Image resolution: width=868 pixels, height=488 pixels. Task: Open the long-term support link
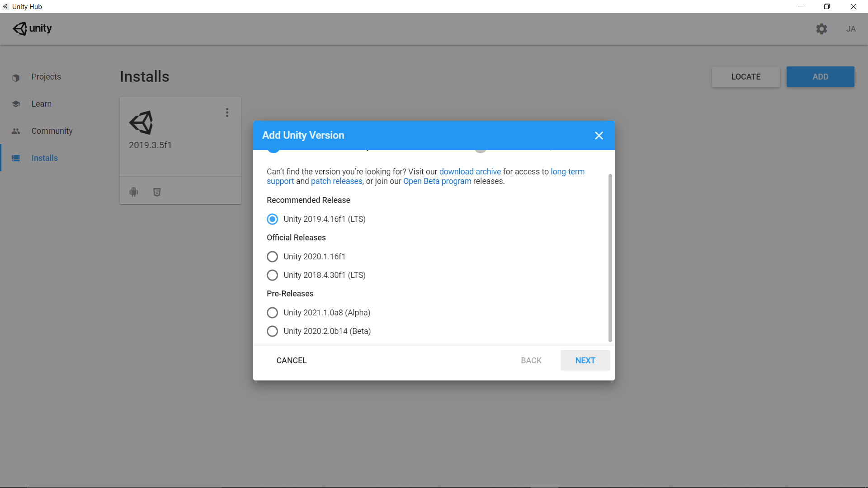click(567, 172)
